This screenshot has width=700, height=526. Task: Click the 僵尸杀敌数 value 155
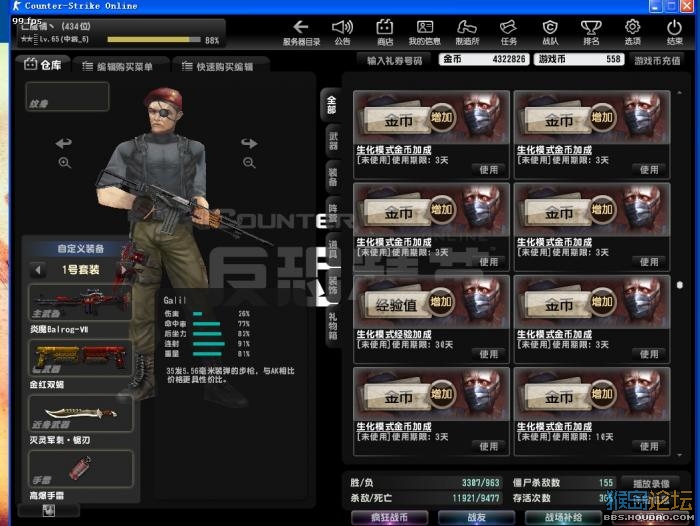606,483
